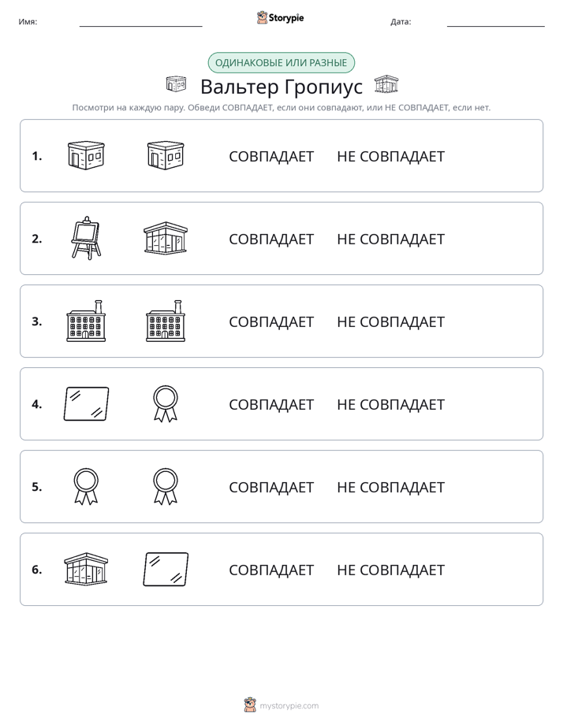
Task: Click the glass pavilion icon in row 2
Action: pos(166,238)
